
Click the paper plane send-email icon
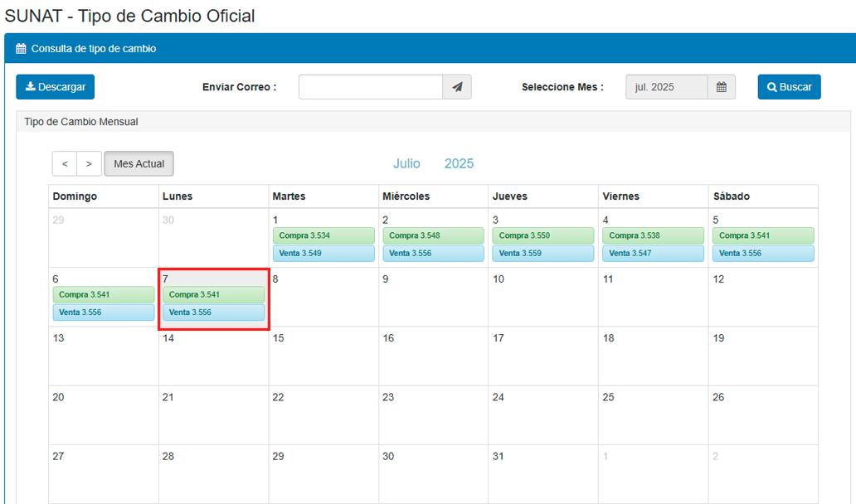(458, 87)
